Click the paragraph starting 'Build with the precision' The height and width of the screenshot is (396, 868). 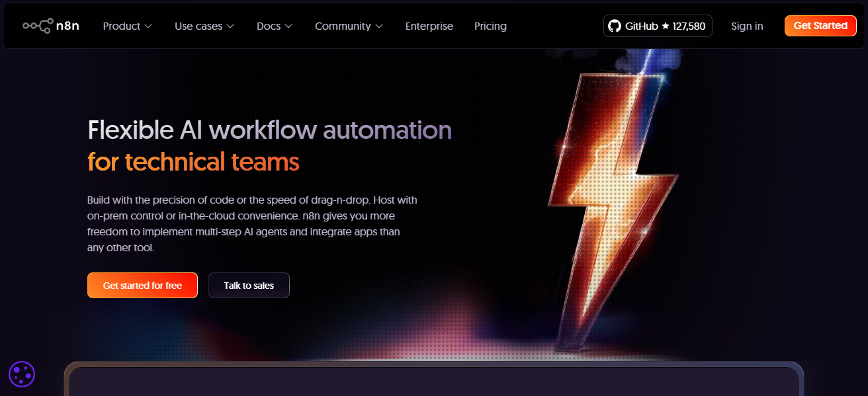pyautogui.click(x=252, y=224)
